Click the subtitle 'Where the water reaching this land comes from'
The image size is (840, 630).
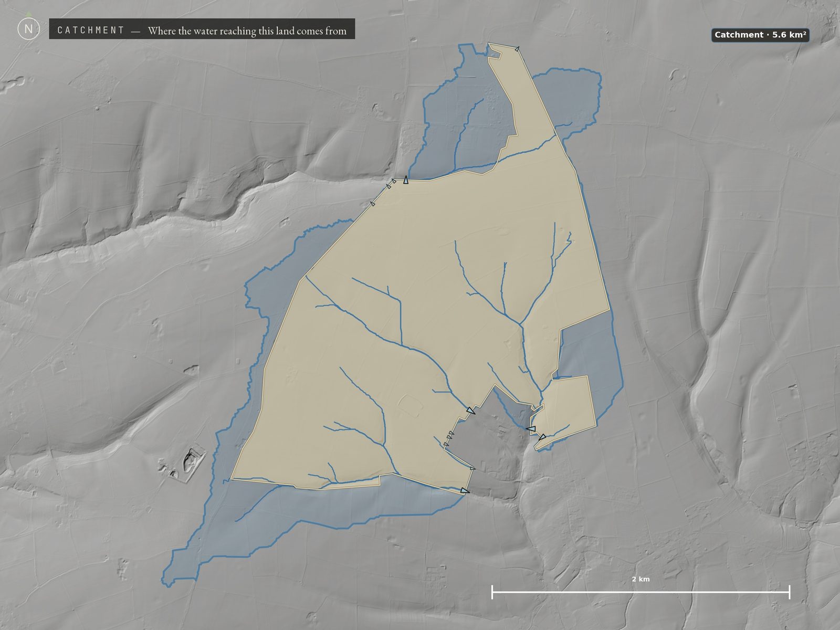point(247,30)
